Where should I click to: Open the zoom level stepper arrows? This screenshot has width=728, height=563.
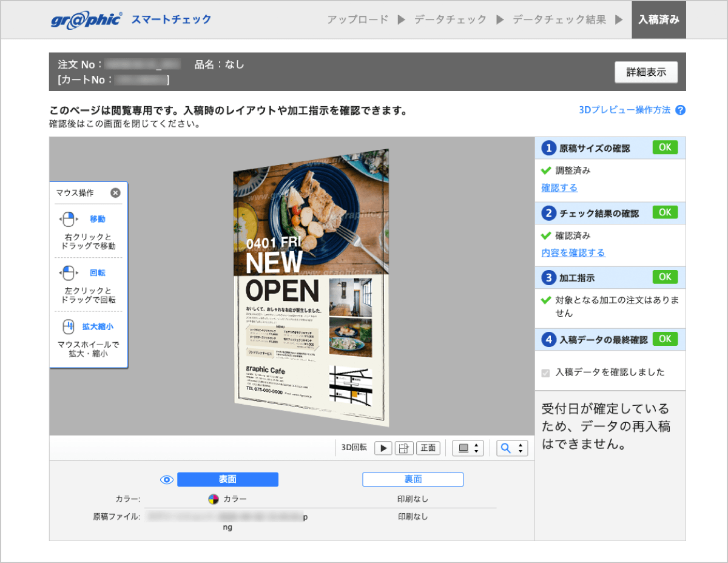520,448
